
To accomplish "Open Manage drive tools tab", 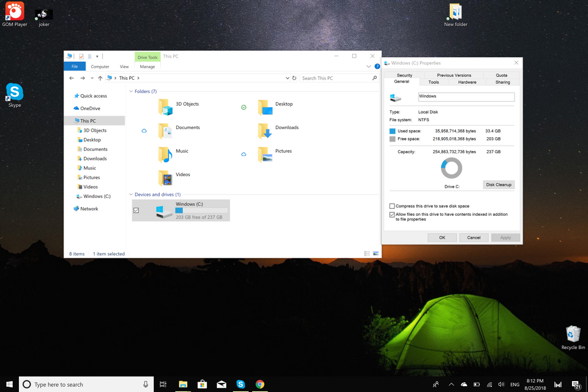I will 148,67.
